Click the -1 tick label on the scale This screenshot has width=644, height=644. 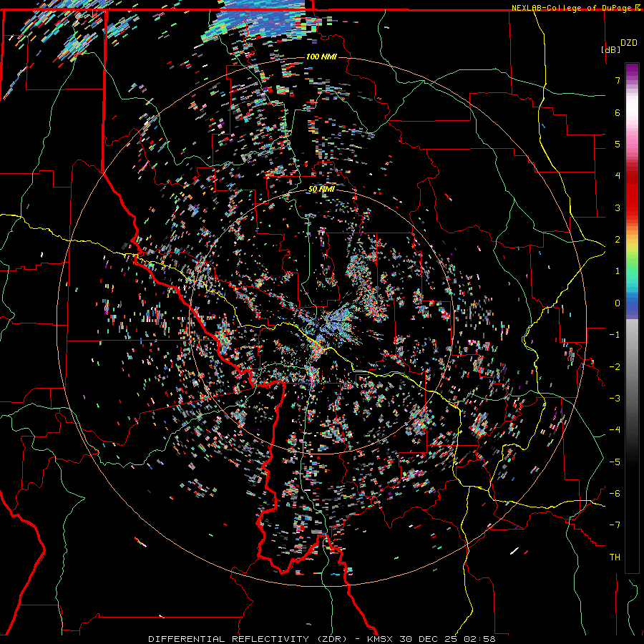coord(615,335)
